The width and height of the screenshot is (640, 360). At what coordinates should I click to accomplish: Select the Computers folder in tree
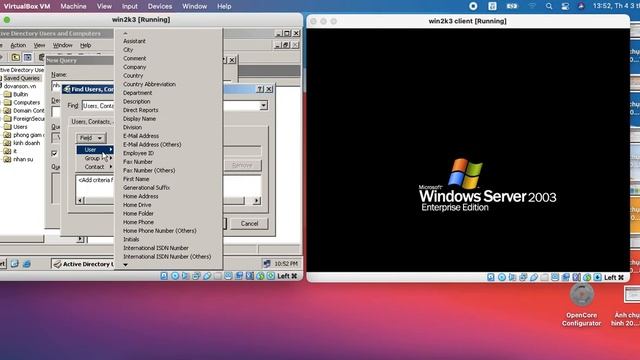pyautogui.click(x=27, y=102)
